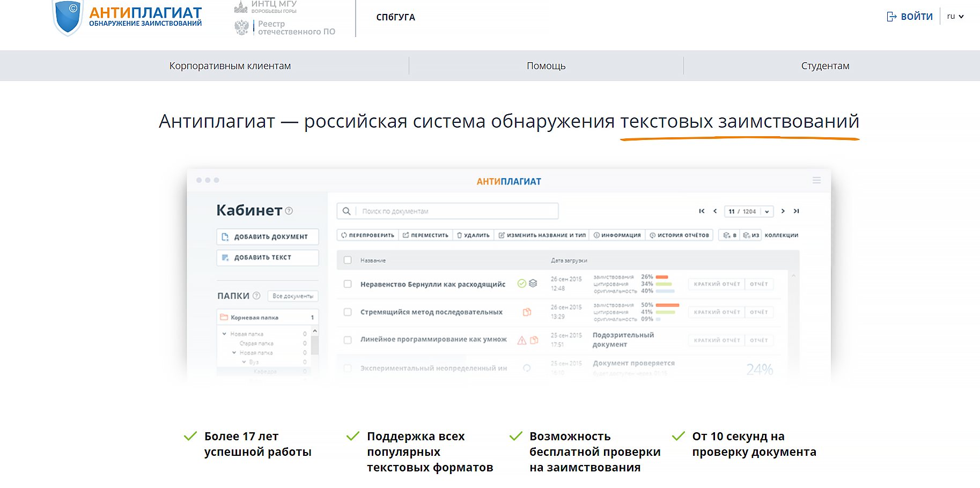The width and height of the screenshot is (980, 488).
Task: Click the layers icon on Неравенство Бернулли row
Action: click(533, 284)
